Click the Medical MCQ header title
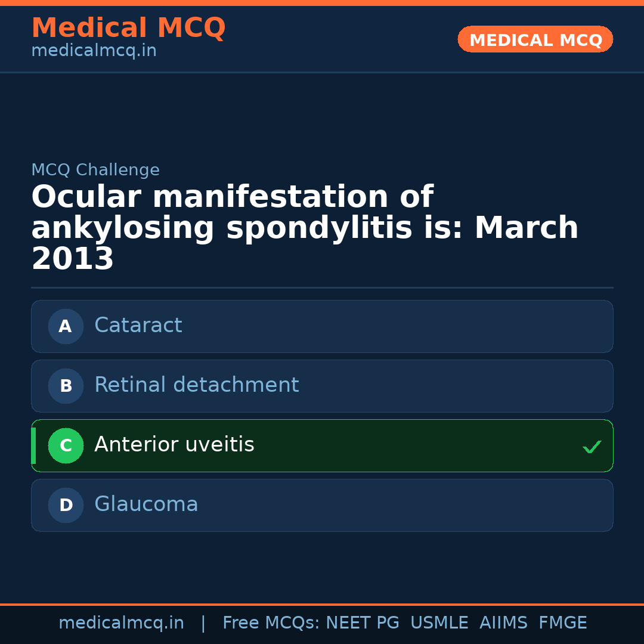Viewport: 644px width, 644px height. (128, 28)
